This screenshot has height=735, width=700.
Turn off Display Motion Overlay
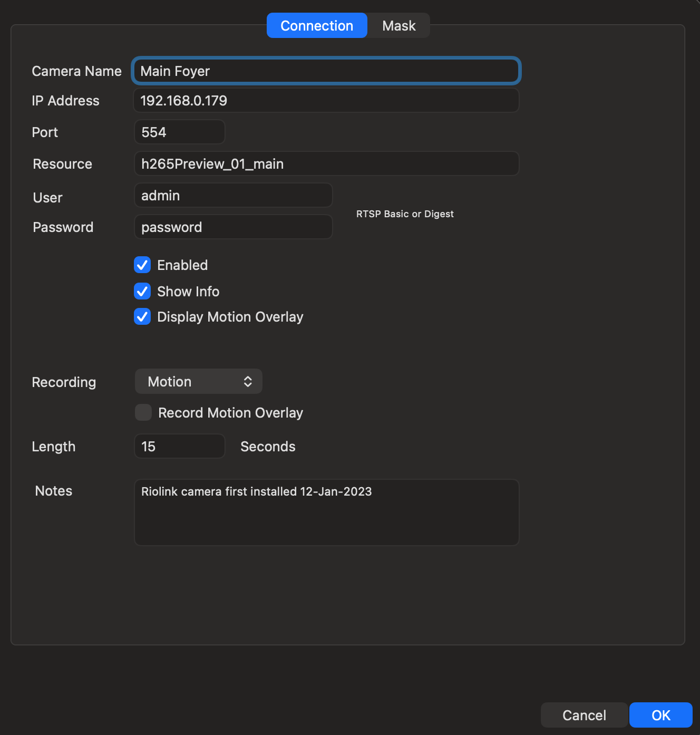pyautogui.click(x=142, y=316)
